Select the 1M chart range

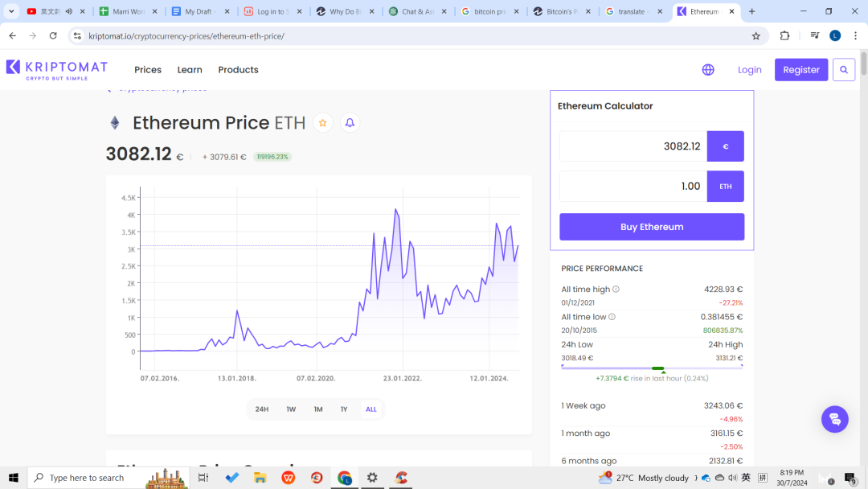point(318,409)
